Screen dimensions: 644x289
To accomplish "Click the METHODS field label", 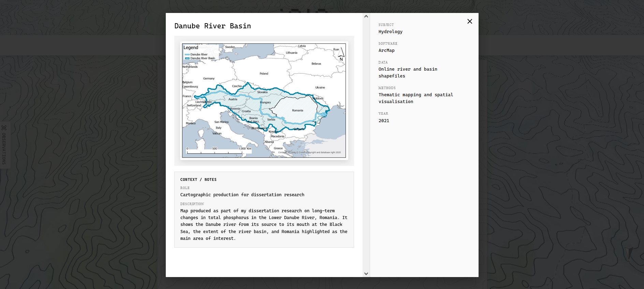I will (x=387, y=88).
